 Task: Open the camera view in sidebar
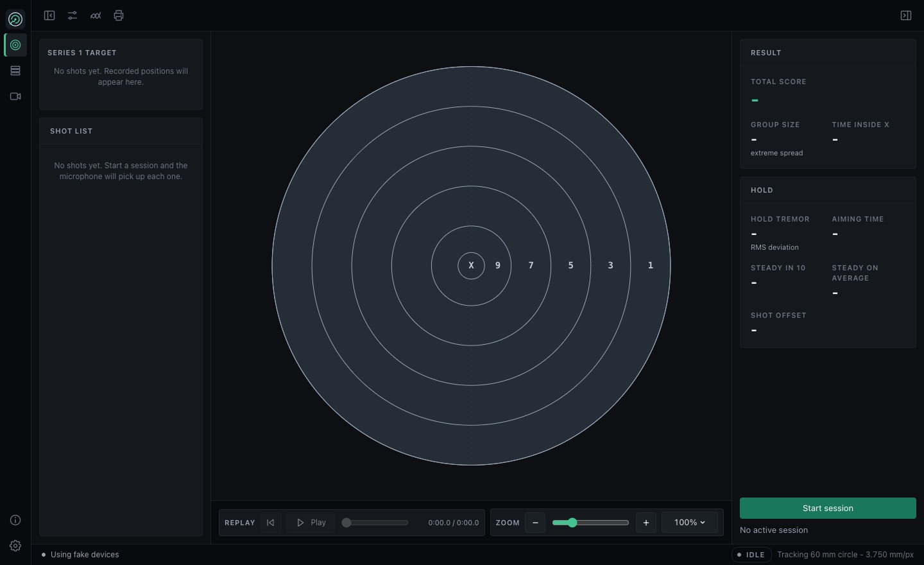coord(15,96)
